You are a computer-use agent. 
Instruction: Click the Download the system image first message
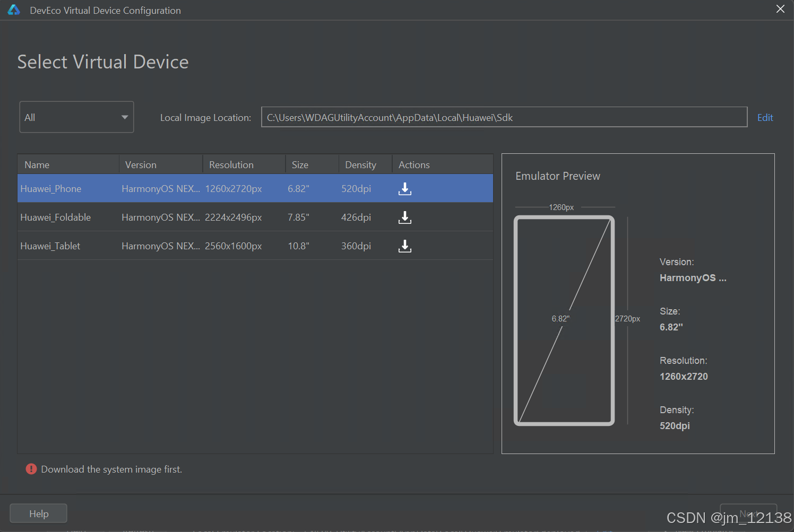click(111, 469)
